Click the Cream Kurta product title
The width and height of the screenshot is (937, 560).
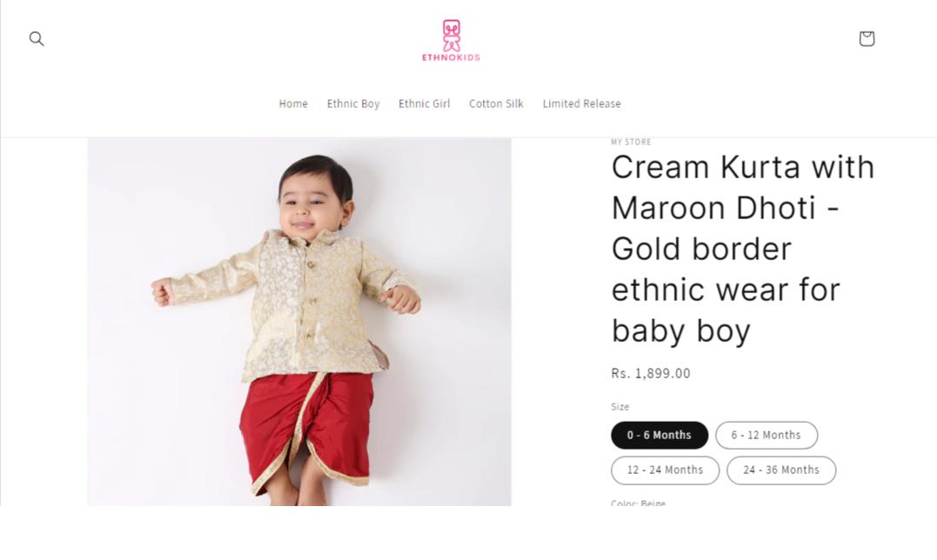tap(743, 249)
